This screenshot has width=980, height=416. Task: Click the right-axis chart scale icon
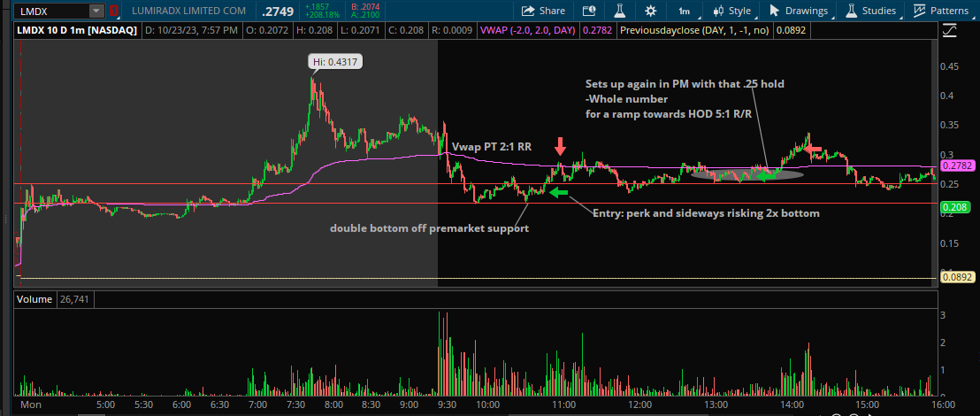point(950,30)
